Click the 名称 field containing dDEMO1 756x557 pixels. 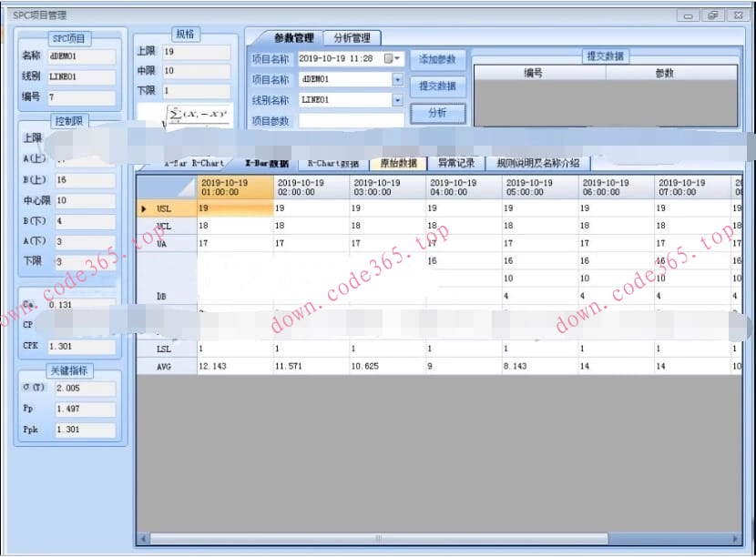coord(82,56)
